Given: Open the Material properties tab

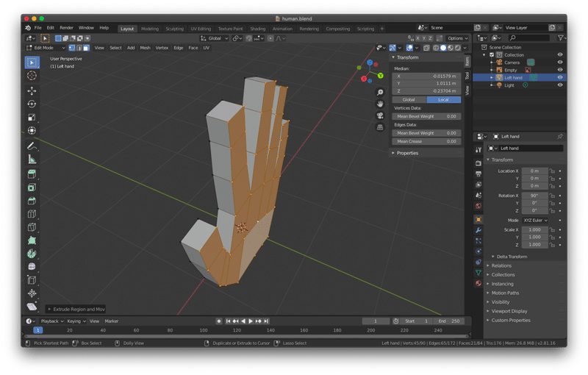Looking at the screenshot, I should tap(478, 283).
